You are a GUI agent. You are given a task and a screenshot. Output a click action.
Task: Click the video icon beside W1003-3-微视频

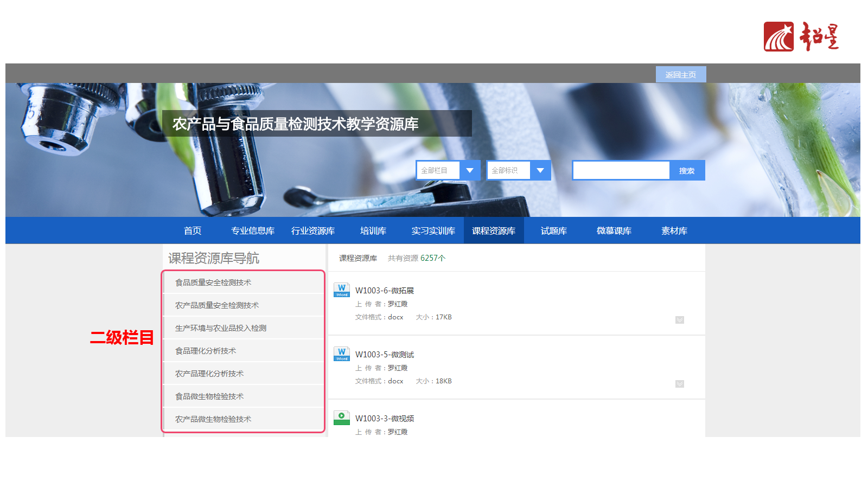342,418
